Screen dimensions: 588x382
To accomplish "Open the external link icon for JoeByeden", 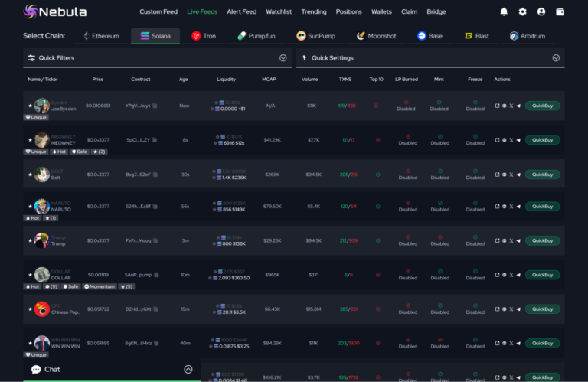I will click(x=497, y=106).
